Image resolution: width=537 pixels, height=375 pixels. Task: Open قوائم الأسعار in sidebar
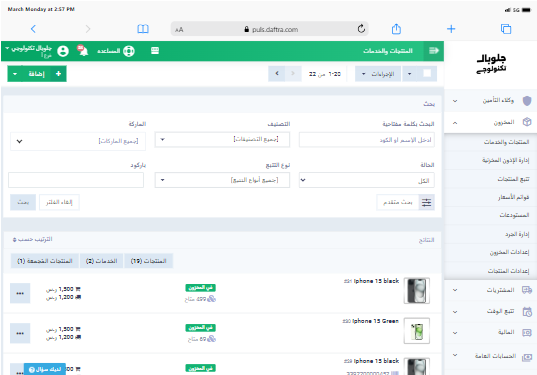click(x=513, y=197)
